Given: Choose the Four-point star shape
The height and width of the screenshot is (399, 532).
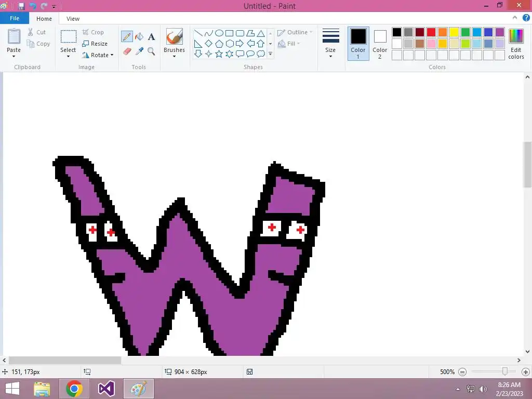Looking at the screenshot, I should point(209,54).
